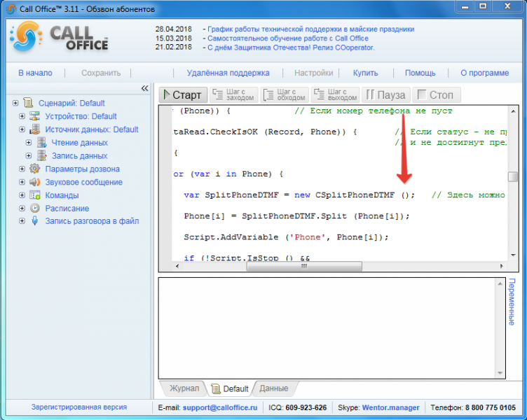Viewport: 527px width, 420px height.
Task: Click the code editor vertical scrollbar thumb
Action: pyautogui.click(x=512, y=176)
